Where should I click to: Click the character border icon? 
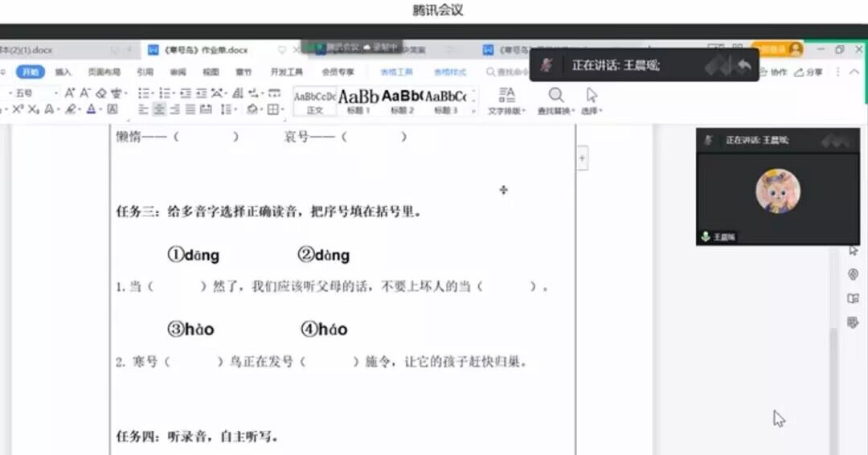click(113, 109)
